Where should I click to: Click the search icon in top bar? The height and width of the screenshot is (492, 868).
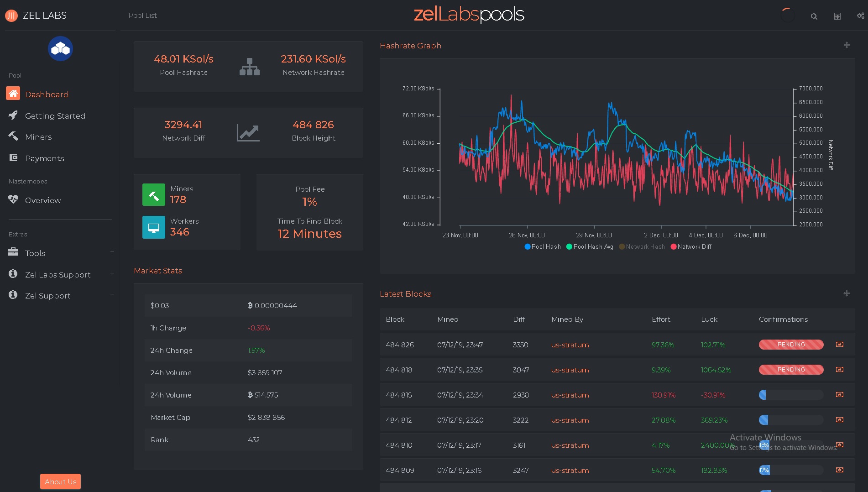[x=814, y=16]
